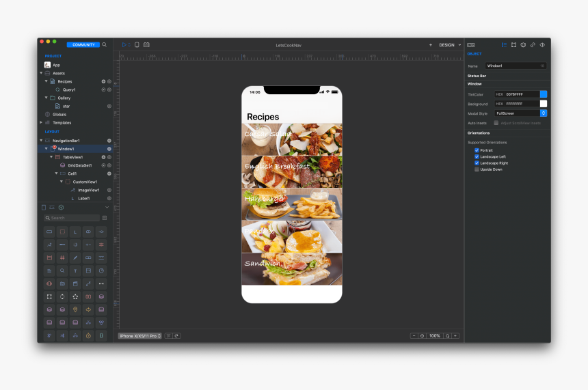Click the ruler icon at inspector top left

click(x=471, y=45)
